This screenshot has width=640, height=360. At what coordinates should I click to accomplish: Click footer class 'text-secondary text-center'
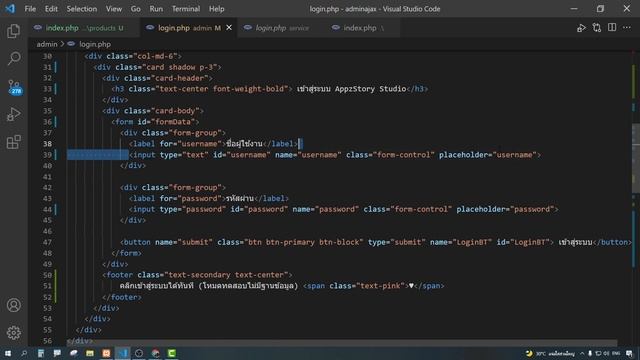click(x=227, y=275)
